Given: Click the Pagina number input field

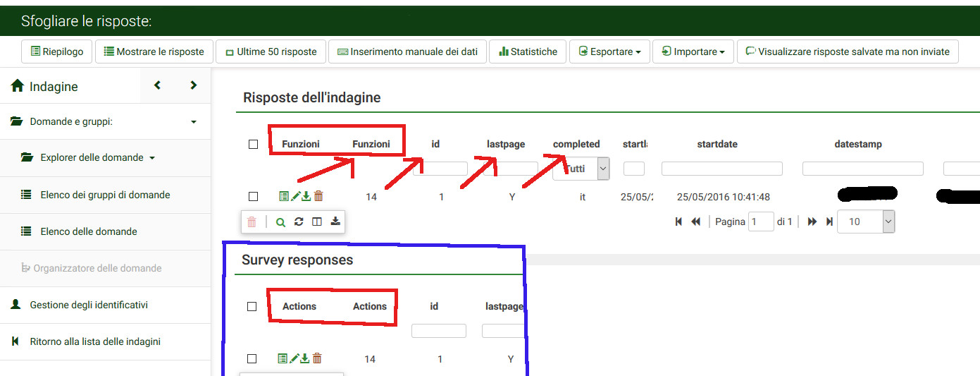Looking at the screenshot, I should click(x=761, y=222).
